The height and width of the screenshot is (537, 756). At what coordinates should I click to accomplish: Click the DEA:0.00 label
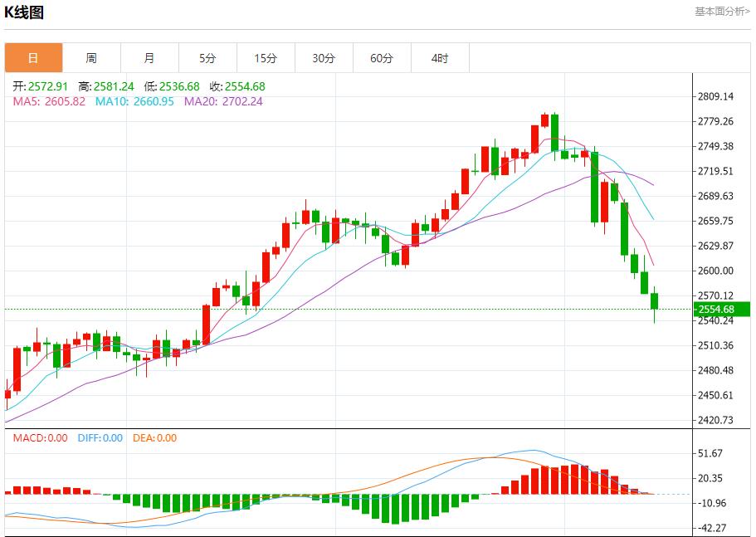pyautogui.click(x=154, y=438)
